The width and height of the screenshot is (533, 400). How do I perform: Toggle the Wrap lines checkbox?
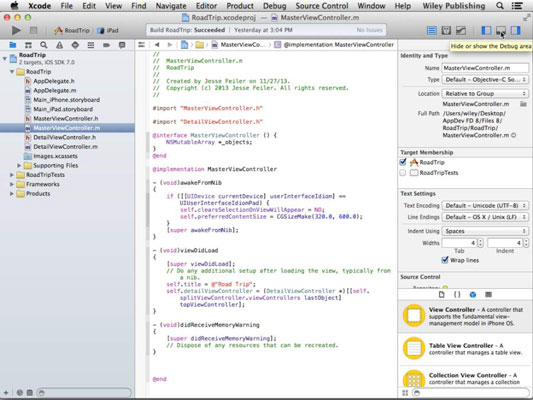pos(445,260)
